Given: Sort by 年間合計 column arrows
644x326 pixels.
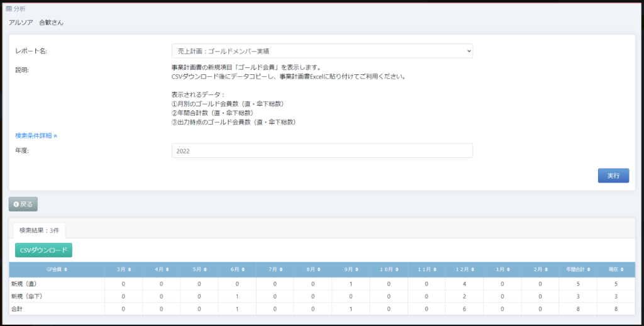Looking at the screenshot, I should click(x=589, y=269).
